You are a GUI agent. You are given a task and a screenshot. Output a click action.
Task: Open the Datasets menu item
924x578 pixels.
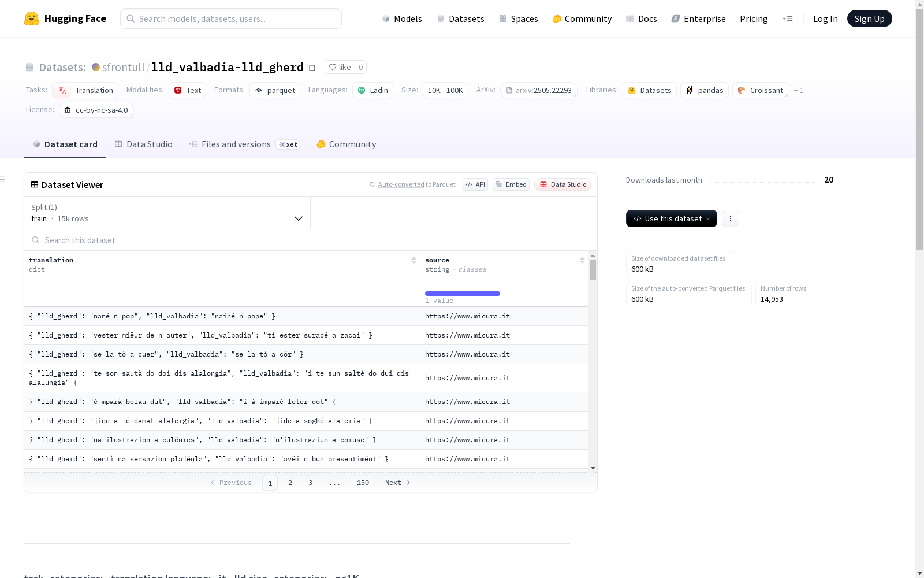pyautogui.click(x=460, y=18)
